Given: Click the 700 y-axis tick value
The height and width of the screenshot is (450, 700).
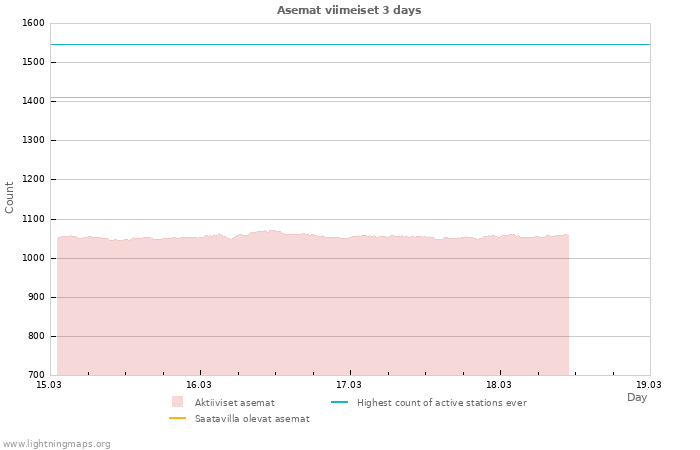Looking at the screenshot, I should (x=35, y=375).
